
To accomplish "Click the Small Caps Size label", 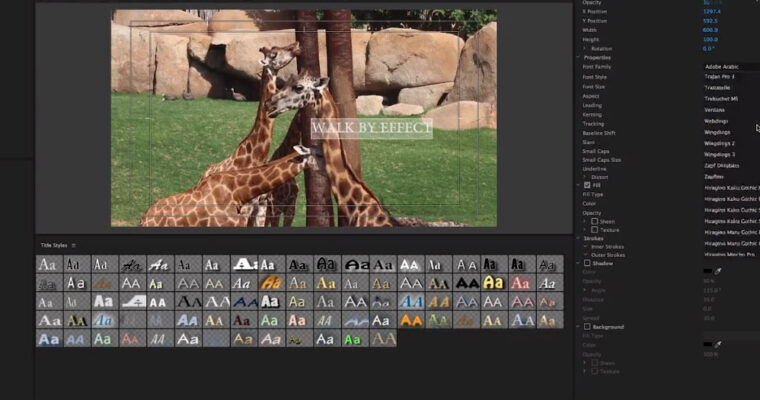I will point(602,160).
